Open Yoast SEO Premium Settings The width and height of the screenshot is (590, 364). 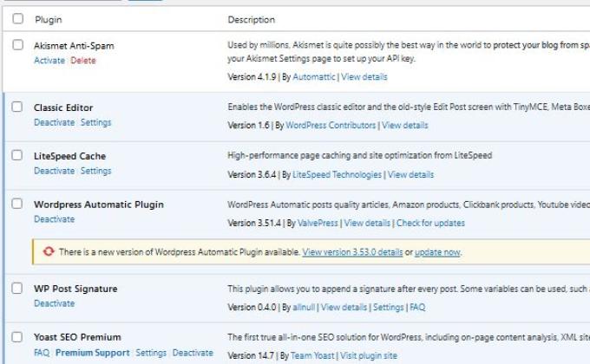(151, 353)
